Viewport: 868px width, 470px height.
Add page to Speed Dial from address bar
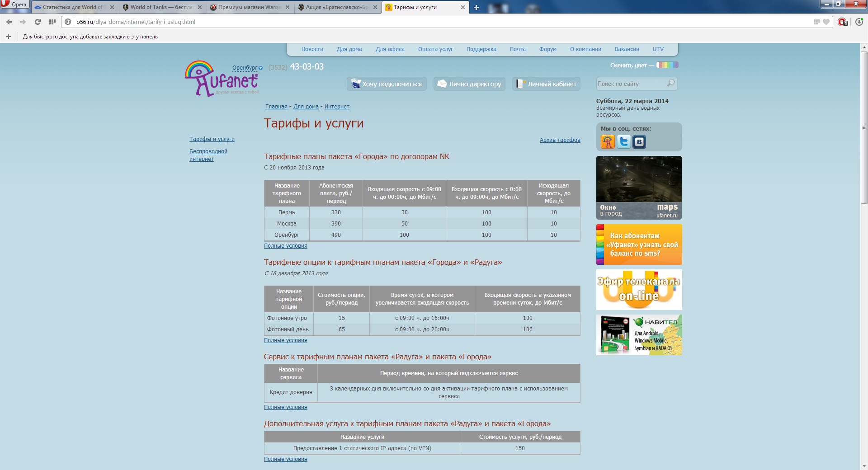tap(816, 22)
